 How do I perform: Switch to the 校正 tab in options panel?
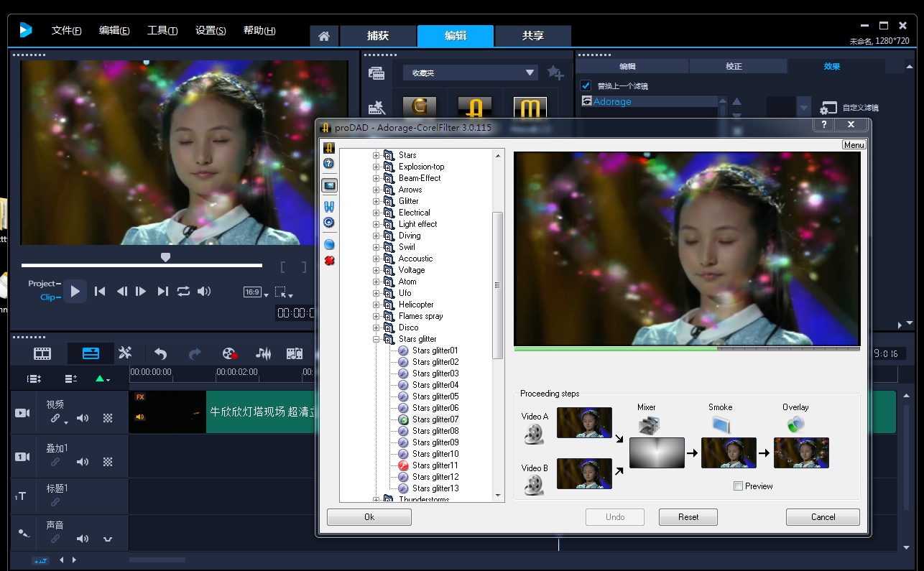[734, 66]
